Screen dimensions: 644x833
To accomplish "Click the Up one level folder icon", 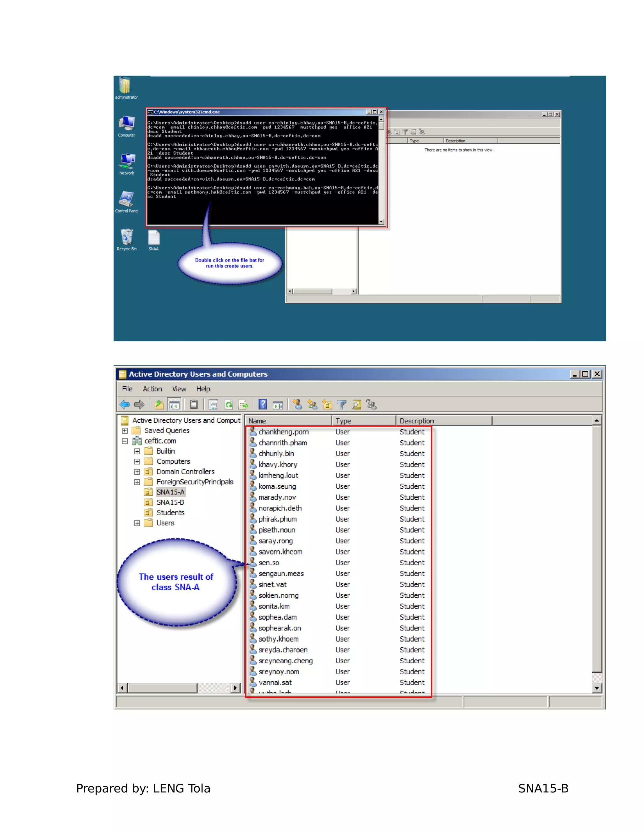I will pos(159,404).
